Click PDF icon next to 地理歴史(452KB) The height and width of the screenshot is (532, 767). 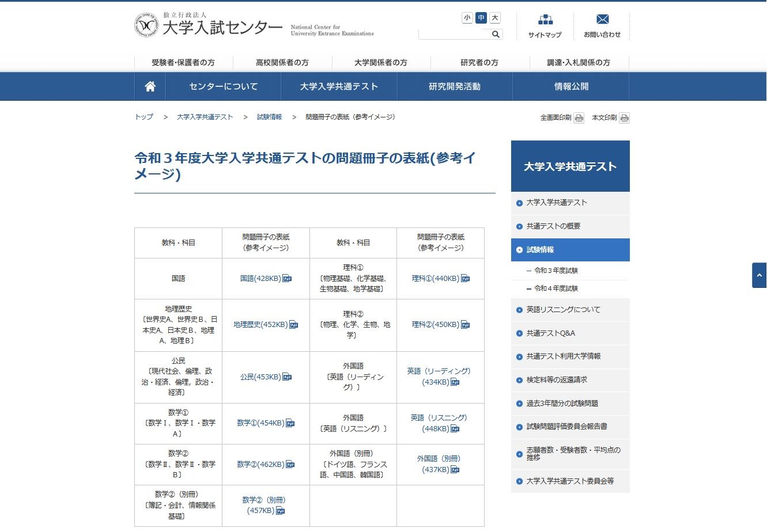pos(293,325)
